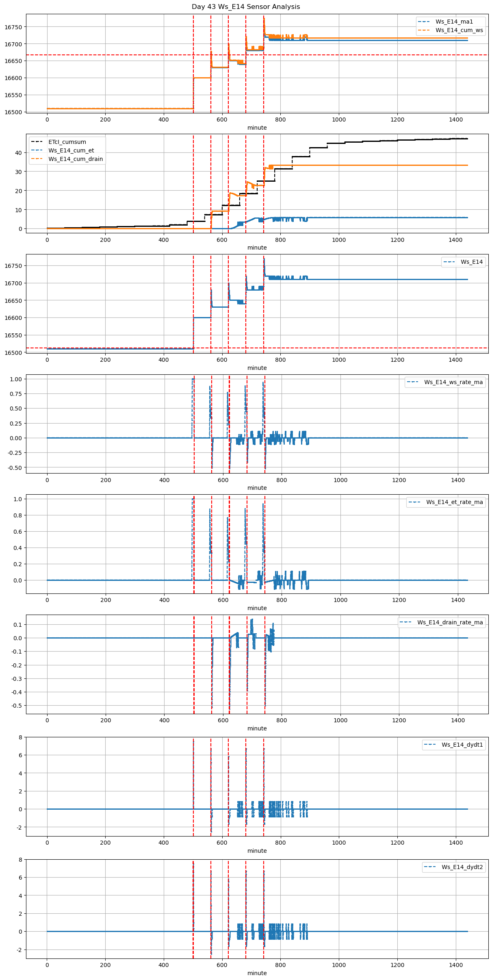Select the Ws_E14_cum_drain legend label

click(76, 159)
